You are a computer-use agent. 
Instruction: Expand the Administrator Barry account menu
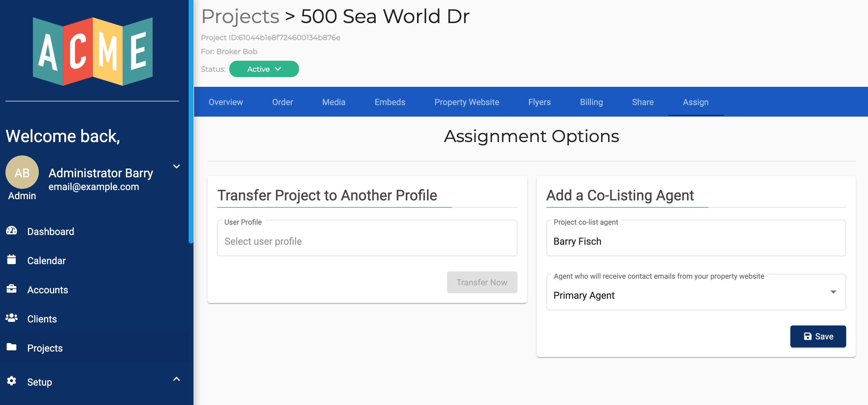[177, 166]
